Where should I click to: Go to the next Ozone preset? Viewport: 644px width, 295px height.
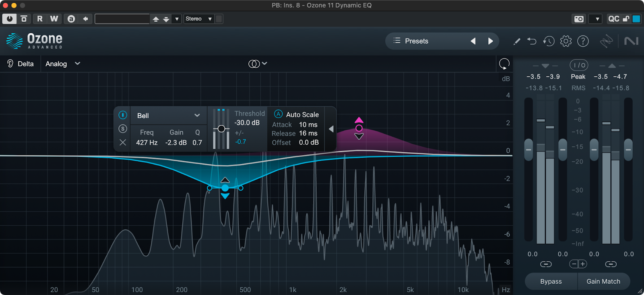click(490, 41)
